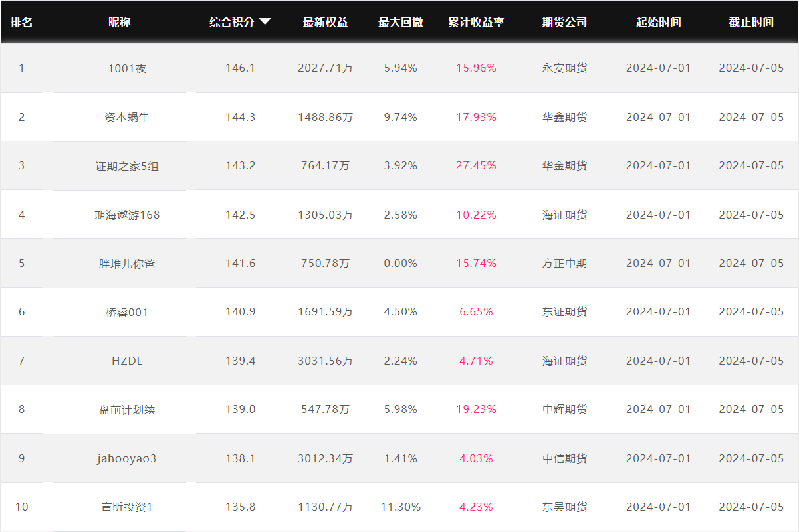Viewport: 799px width, 532px height.
Task: Click equity value 750.78万
Action: tap(326, 263)
